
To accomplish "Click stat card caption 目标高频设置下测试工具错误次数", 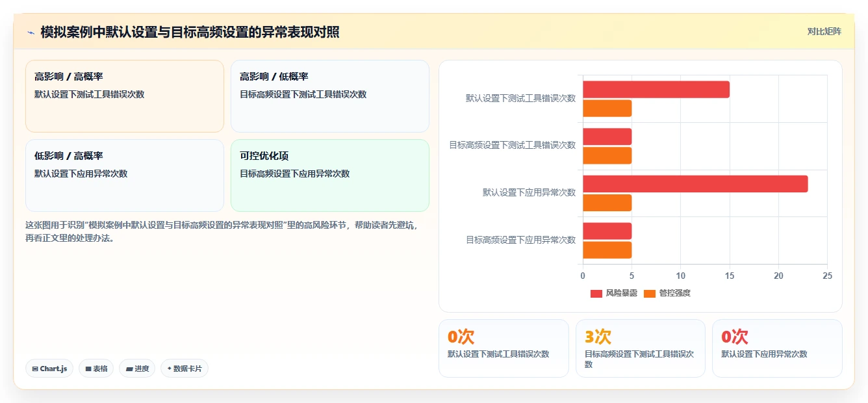I will (639, 359).
